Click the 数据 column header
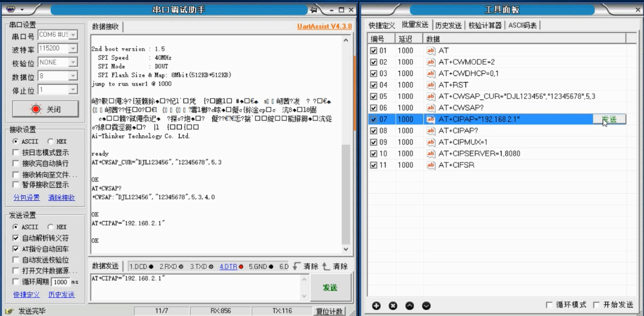Viewport: 644px width, 316px height. pos(524,39)
